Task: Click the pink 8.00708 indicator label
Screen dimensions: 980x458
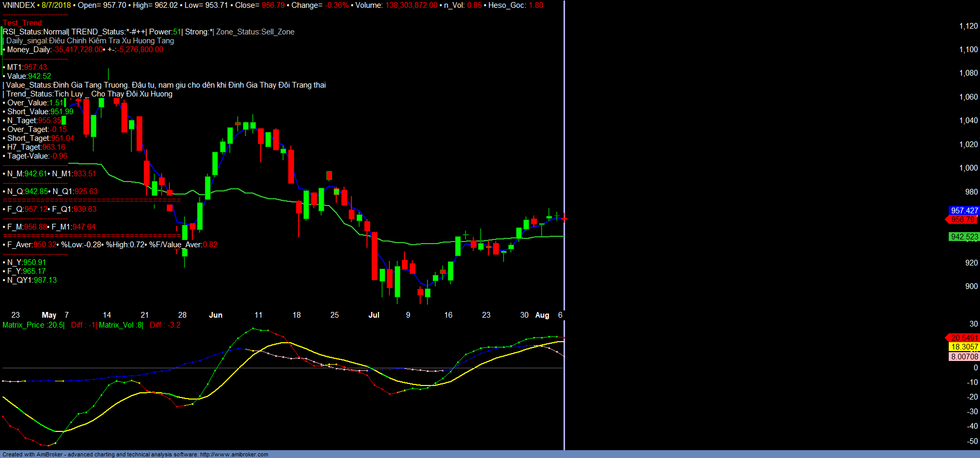Action: point(964,357)
